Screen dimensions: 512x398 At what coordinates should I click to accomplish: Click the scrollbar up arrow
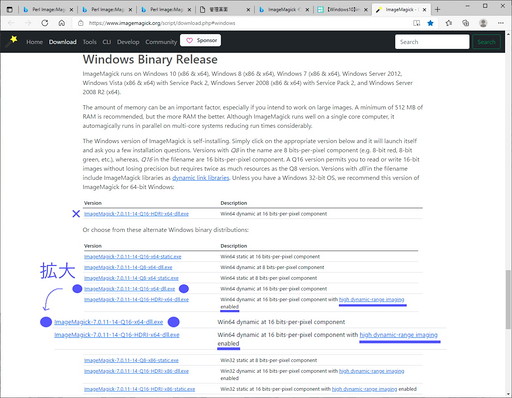(508, 34)
